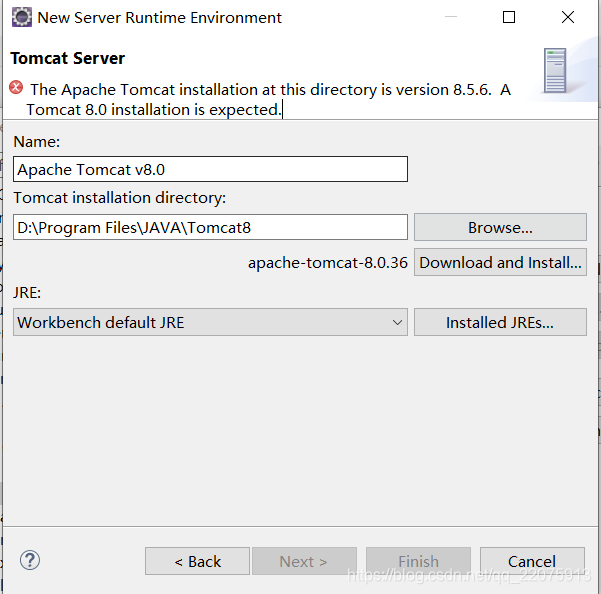Click the red error icon beside message
This screenshot has width=601, height=594.
coord(16,87)
